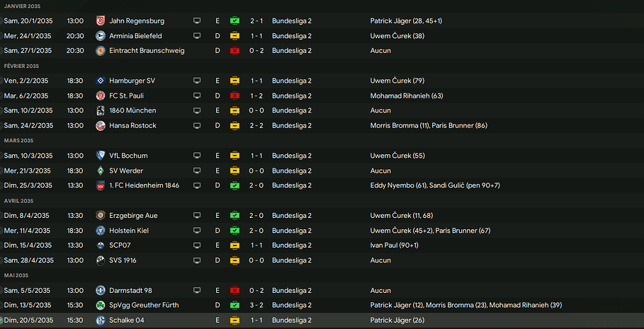Viewport: 644px width, 329px height.
Task: Click the TV icon on the Erzgebirge Aue row
Action: (x=197, y=216)
